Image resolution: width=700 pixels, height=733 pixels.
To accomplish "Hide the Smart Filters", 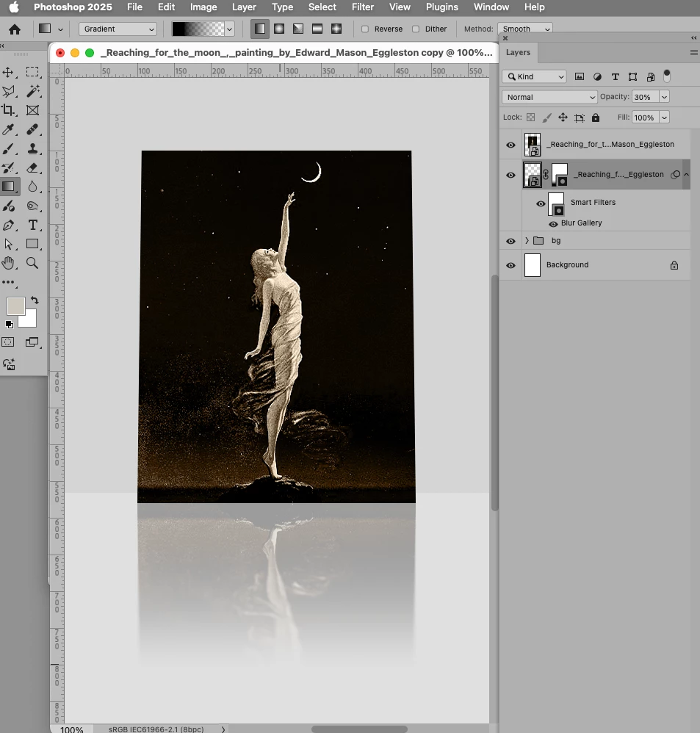I will point(541,204).
